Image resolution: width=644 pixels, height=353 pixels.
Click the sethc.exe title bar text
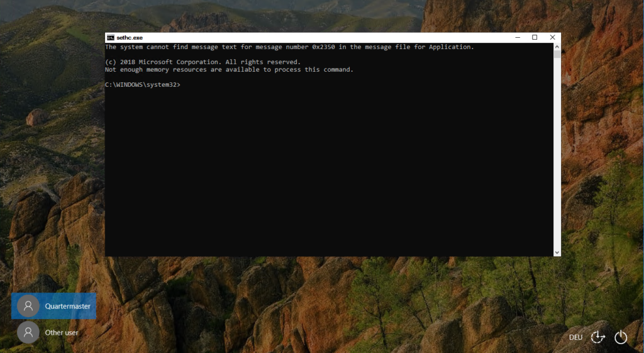130,38
